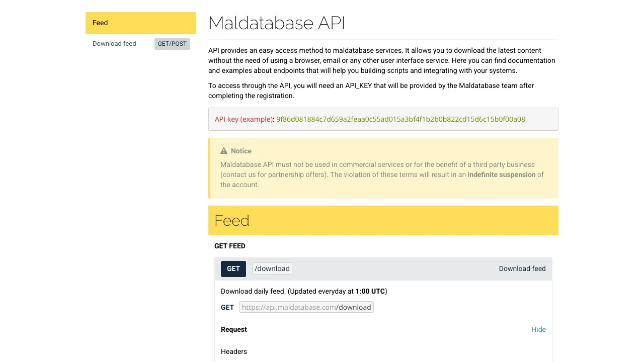Open Download feed sidebar entry

click(x=114, y=44)
